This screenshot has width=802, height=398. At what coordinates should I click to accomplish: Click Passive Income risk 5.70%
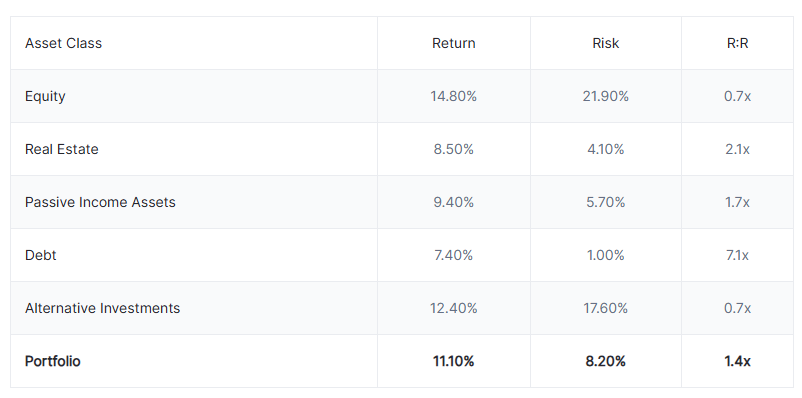606,202
